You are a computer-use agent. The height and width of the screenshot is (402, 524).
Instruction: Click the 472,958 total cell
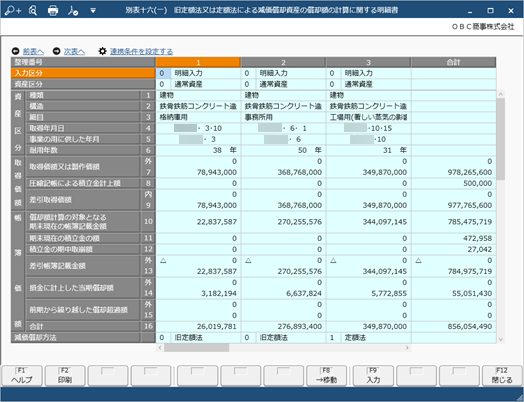(x=453, y=239)
